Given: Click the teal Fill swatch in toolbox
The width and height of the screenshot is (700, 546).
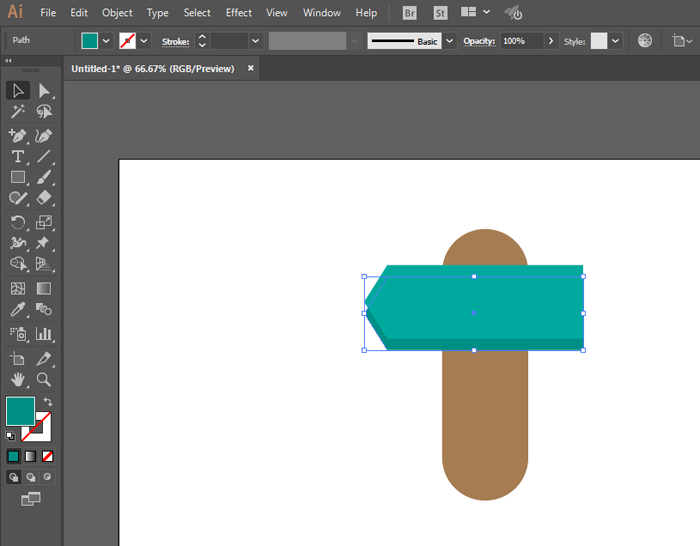Looking at the screenshot, I should point(20,411).
